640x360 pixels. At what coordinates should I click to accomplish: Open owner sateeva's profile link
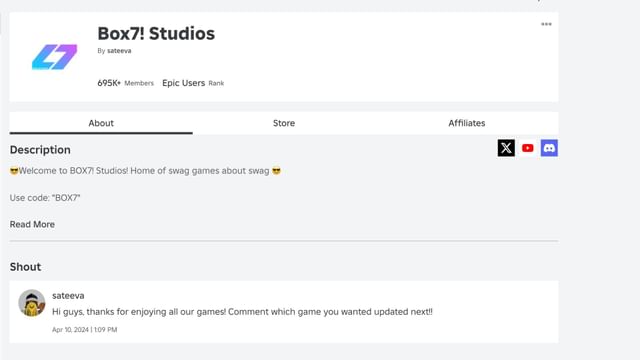[119, 51]
